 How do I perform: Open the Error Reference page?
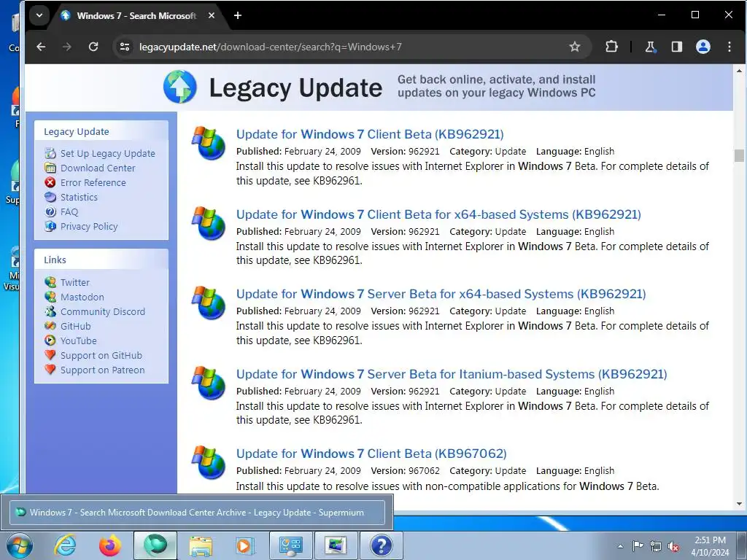coord(93,182)
